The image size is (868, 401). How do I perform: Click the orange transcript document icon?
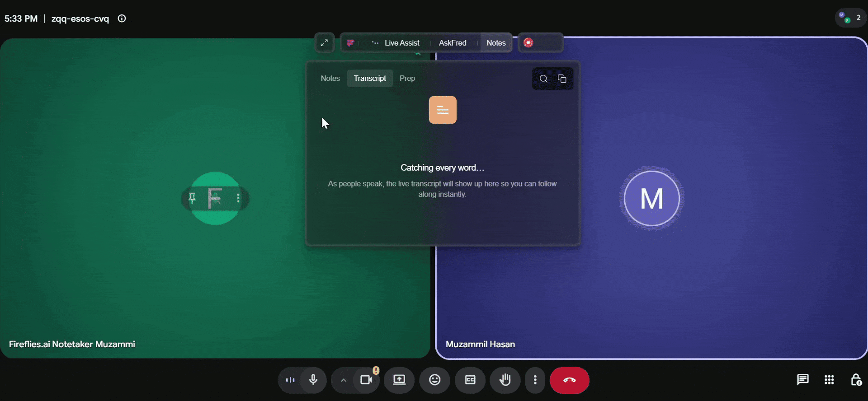[x=443, y=110]
